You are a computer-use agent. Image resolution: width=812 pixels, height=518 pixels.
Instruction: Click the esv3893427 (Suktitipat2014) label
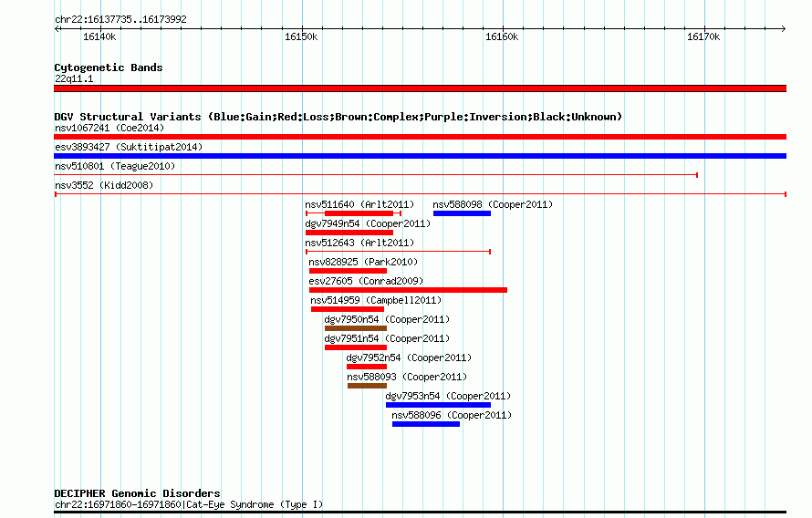[x=129, y=147]
